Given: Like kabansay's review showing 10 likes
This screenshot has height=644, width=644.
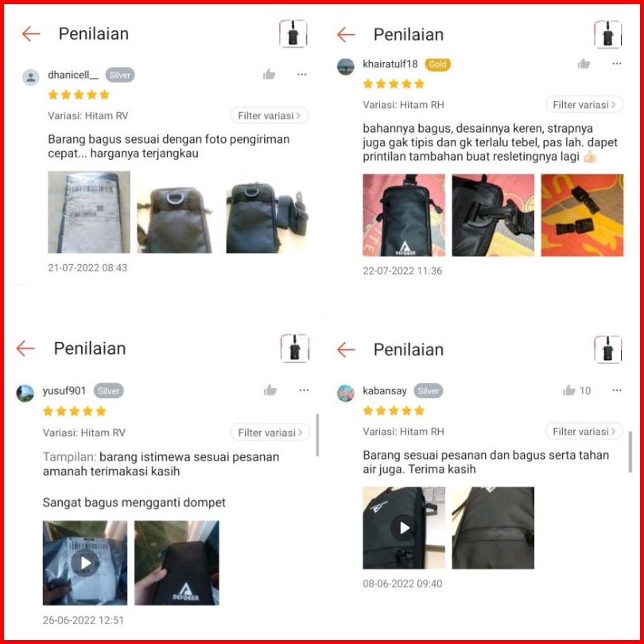Looking at the screenshot, I should (576, 390).
